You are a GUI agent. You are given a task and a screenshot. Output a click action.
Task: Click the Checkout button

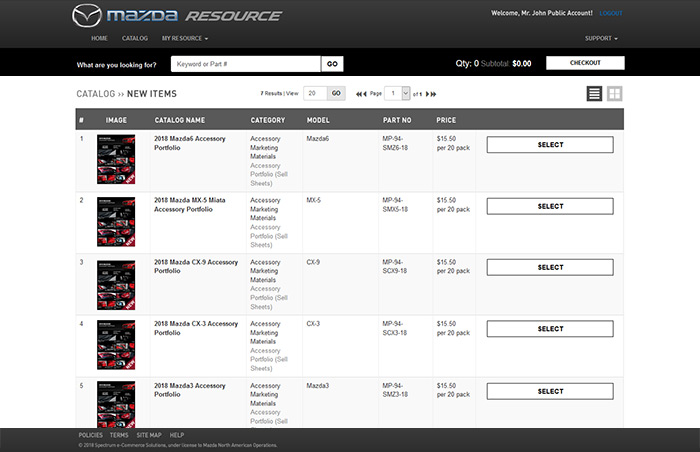[x=585, y=63]
